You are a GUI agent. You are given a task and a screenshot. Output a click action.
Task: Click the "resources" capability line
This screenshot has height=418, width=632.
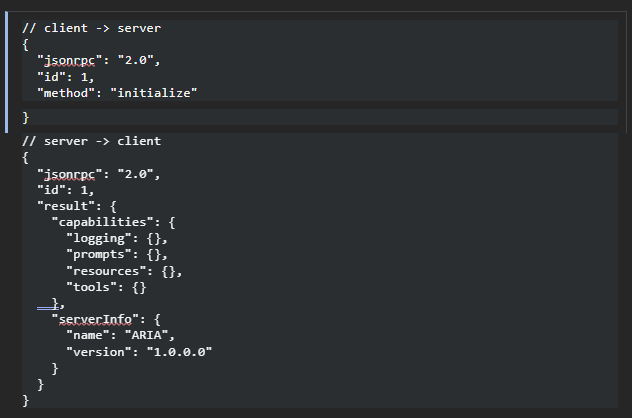click(x=124, y=271)
